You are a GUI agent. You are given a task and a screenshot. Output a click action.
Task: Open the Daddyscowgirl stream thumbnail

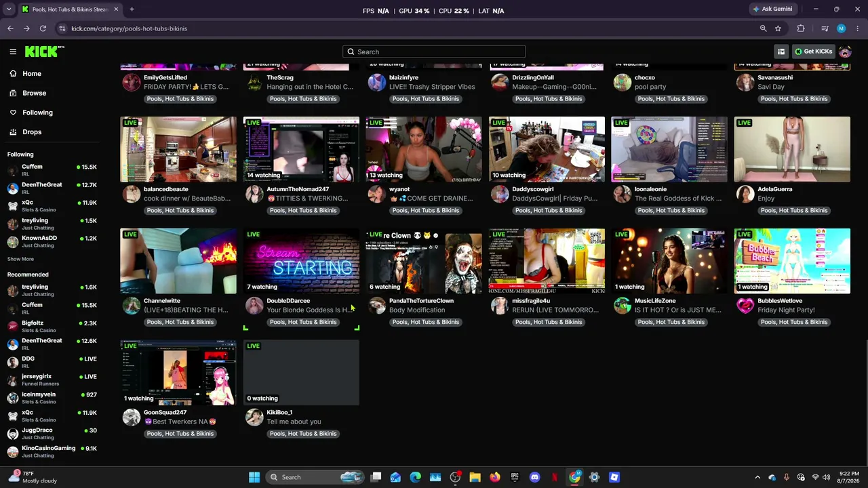pos(547,149)
